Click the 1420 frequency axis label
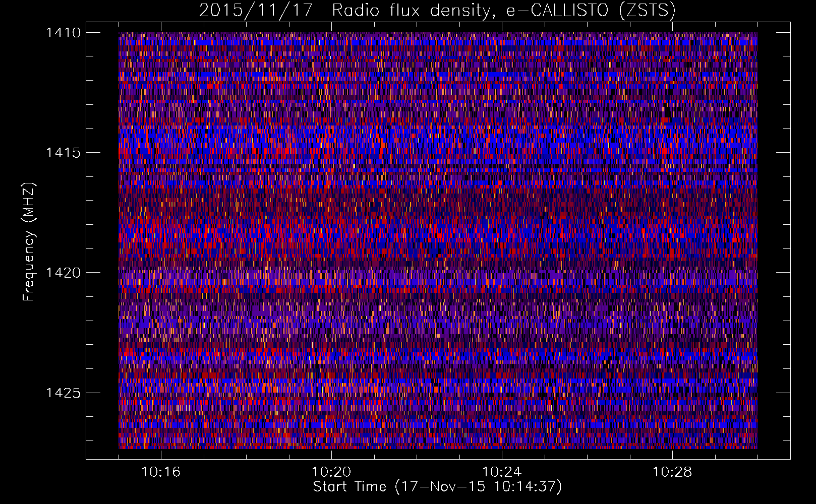 click(x=63, y=273)
